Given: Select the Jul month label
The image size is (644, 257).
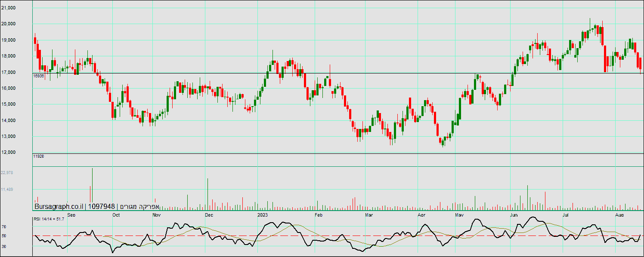Looking at the screenshot, I should [x=565, y=214].
